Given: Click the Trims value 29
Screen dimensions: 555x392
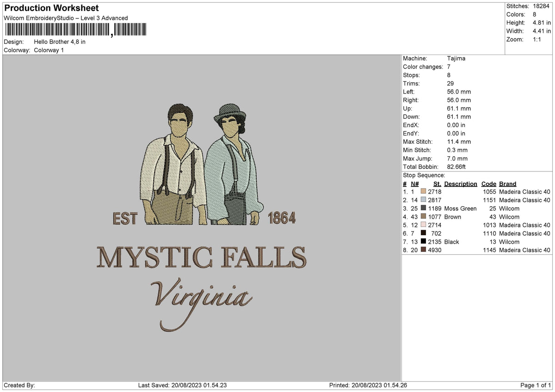Looking at the screenshot, I should coord(451,83).
